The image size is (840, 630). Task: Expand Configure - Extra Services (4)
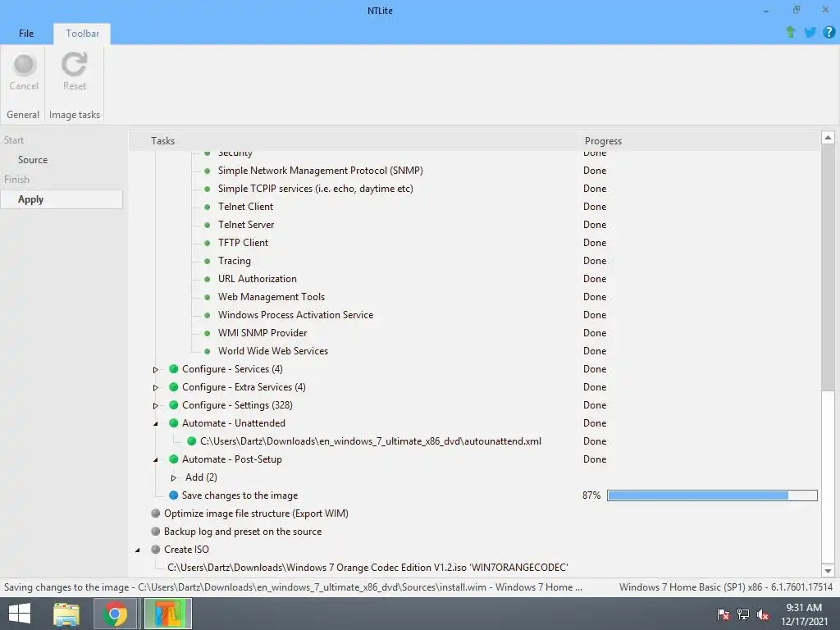point(156,388)
